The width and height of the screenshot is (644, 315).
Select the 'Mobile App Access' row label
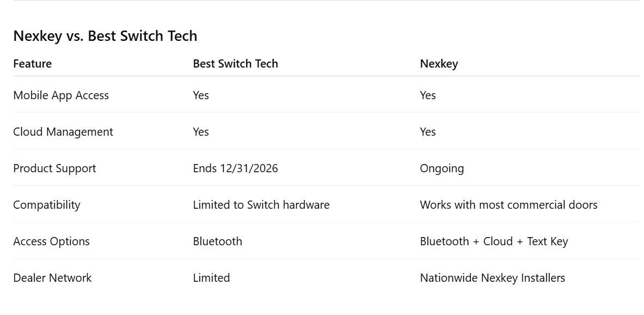61,95
